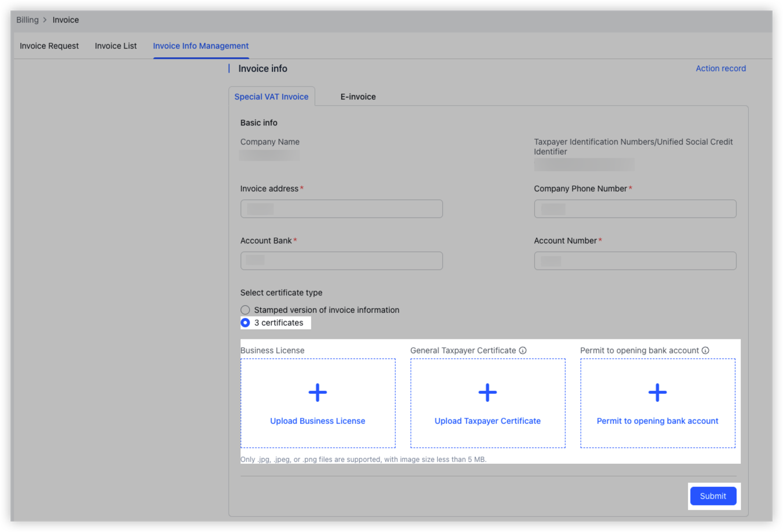Click the breadcrumb chevron between Billing and Invoice
Image resolution: width=783 pixels, height=532 pixels.
tap(45, 20)
